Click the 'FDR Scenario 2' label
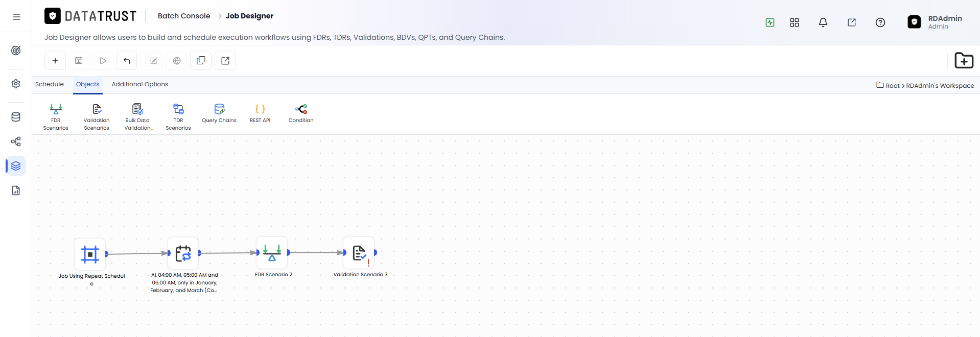 [274, 275]
